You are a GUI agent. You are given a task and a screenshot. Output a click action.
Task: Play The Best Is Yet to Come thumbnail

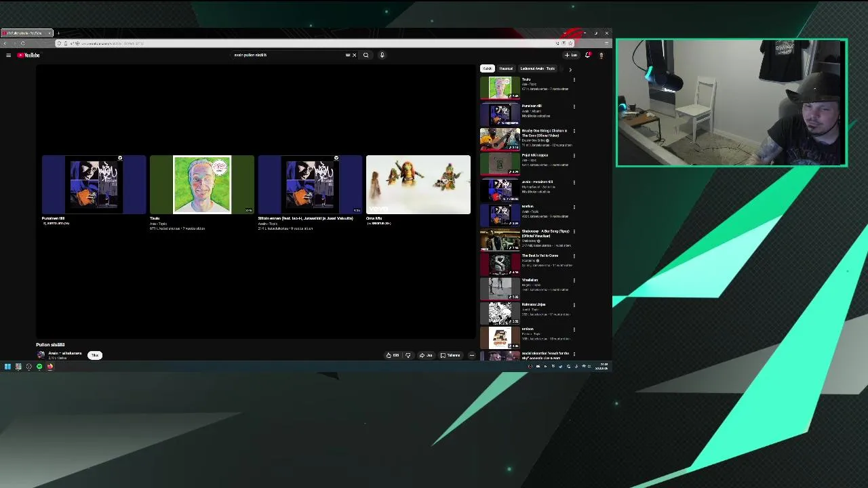coord(500,264)
